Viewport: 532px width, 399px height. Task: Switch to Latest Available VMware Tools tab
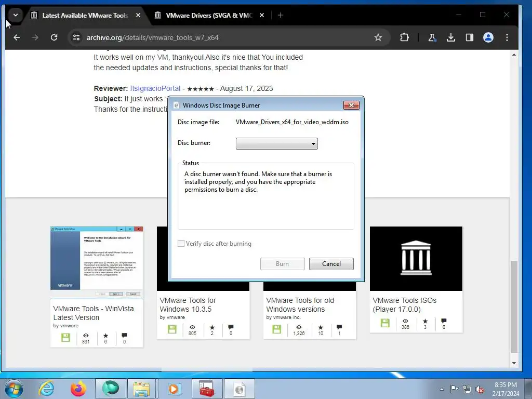click(x=85, y=15)
